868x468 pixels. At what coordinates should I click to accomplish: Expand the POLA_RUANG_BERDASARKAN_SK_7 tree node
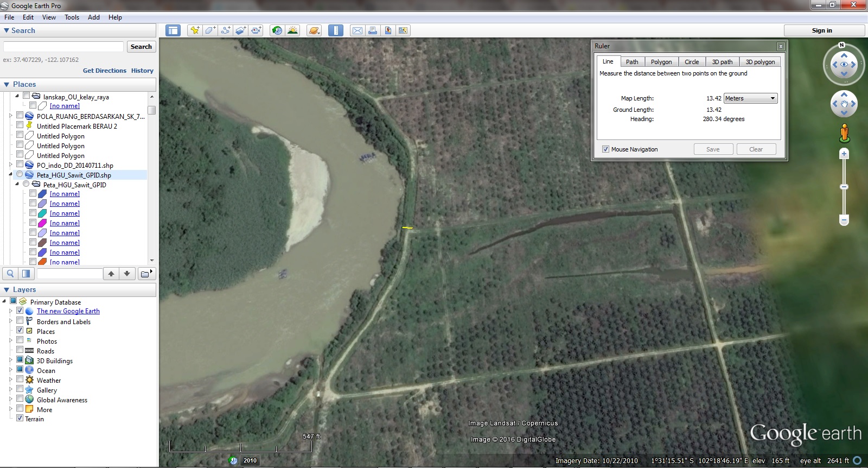point(11,116)
